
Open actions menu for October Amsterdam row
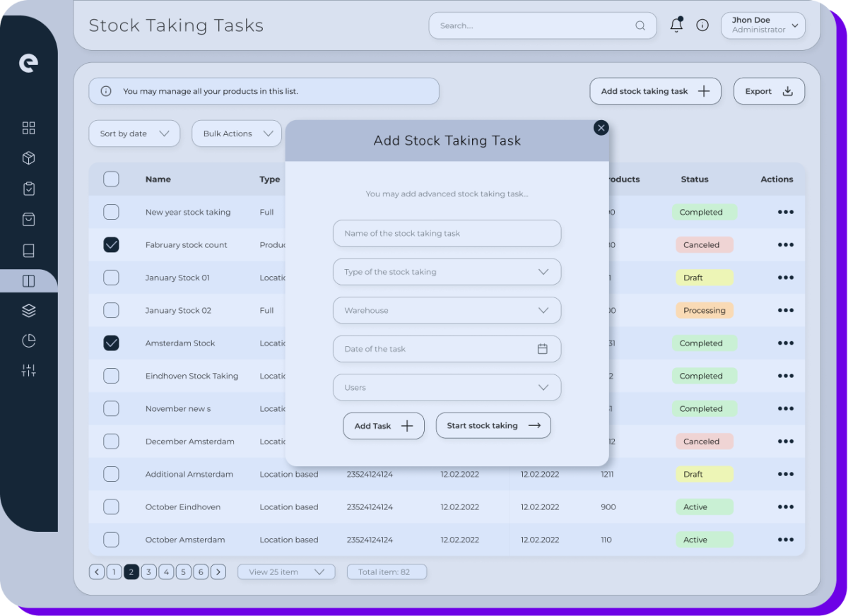(x=786, y=540)
